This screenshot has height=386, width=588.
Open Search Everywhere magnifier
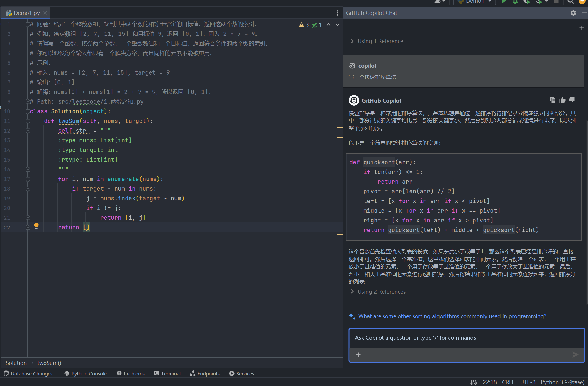click(570, 1)
